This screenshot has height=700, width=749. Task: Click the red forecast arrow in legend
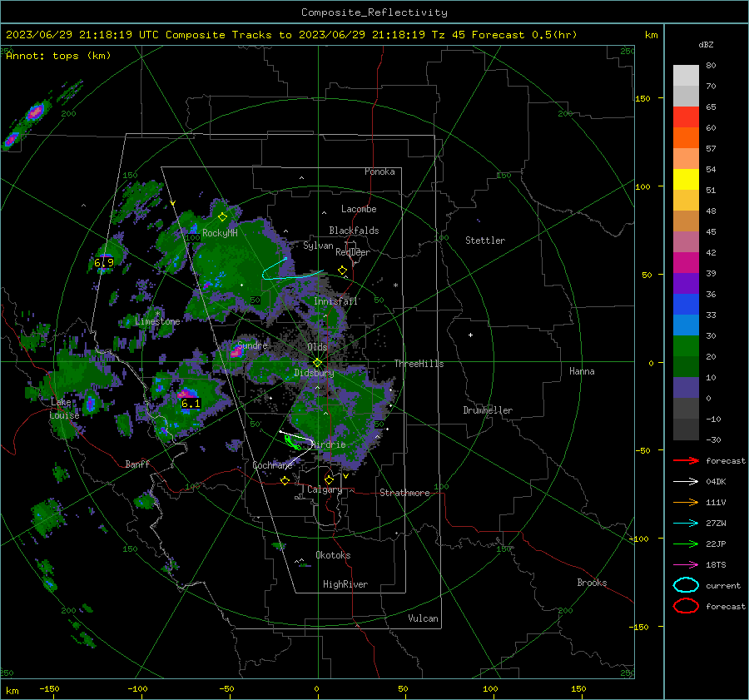[x=686, y=460]
